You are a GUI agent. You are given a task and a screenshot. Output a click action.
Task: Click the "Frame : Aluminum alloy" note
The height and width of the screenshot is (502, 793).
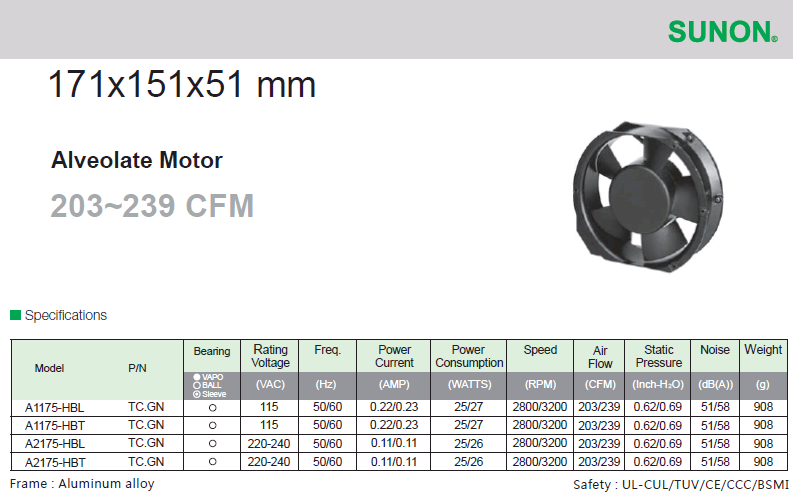[x=82, y=484]
